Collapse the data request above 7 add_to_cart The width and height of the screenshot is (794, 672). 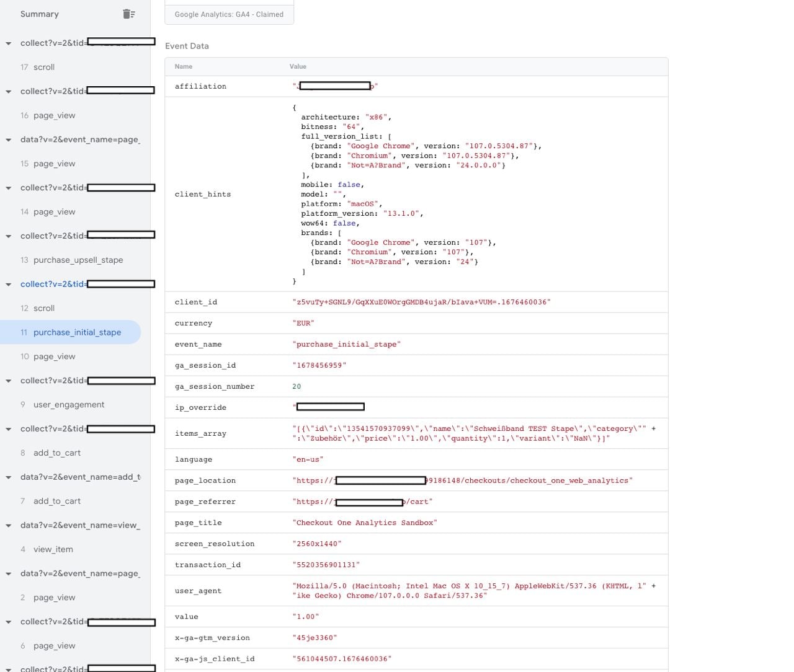(x=9, y=477)
